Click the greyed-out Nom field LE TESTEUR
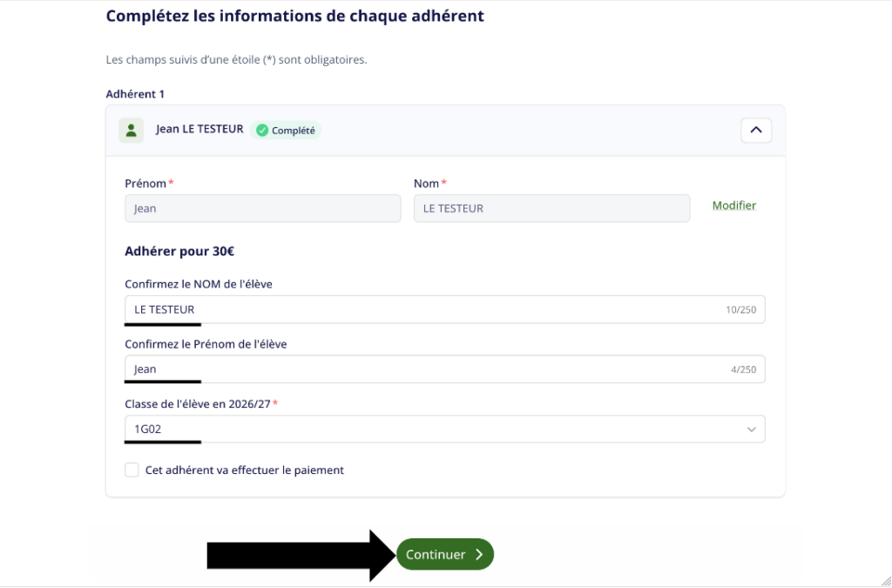The image size is (892, 588). 551,208
